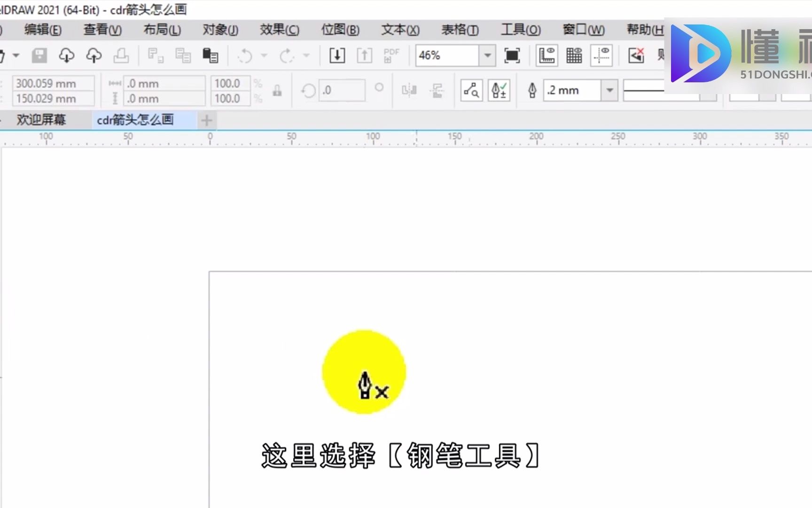Click the rotation angle icon
Image resolution: width=812 pixels, height=508 pixels.
coord(308,90)
